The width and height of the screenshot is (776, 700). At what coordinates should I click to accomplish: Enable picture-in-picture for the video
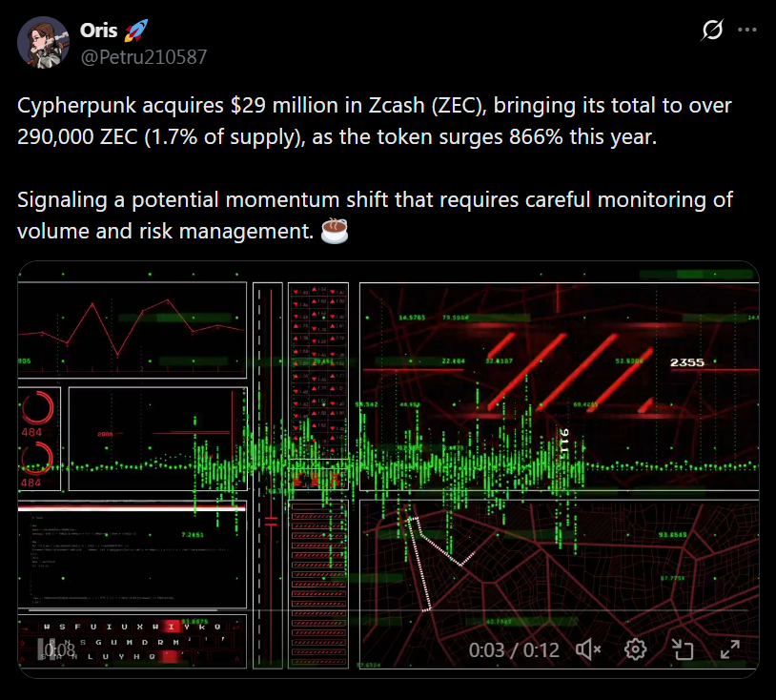[683, 649]
